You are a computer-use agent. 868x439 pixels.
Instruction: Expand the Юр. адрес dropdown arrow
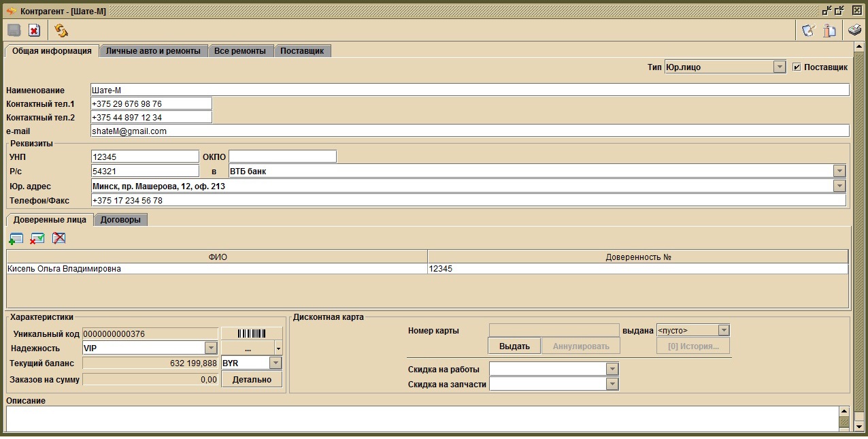point(839,186)
